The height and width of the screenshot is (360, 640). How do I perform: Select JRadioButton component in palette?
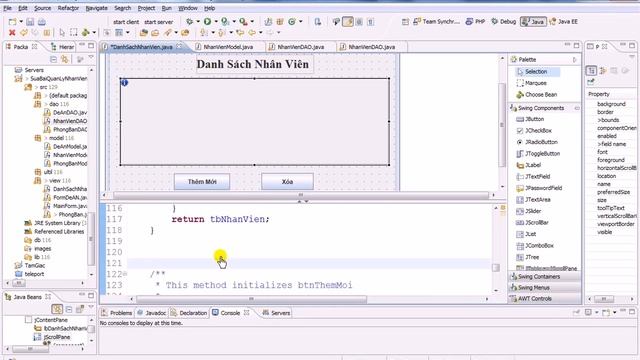click(x=537, y=142)
